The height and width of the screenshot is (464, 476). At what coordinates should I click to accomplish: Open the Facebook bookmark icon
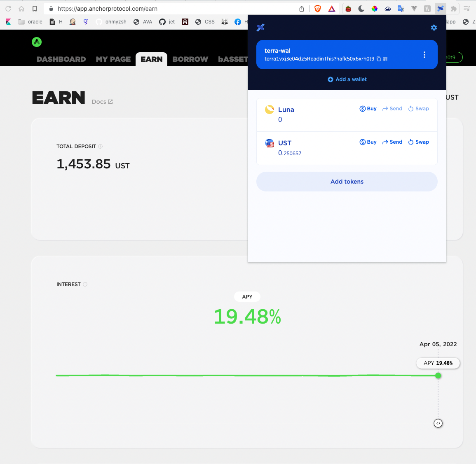pos(238,22)
